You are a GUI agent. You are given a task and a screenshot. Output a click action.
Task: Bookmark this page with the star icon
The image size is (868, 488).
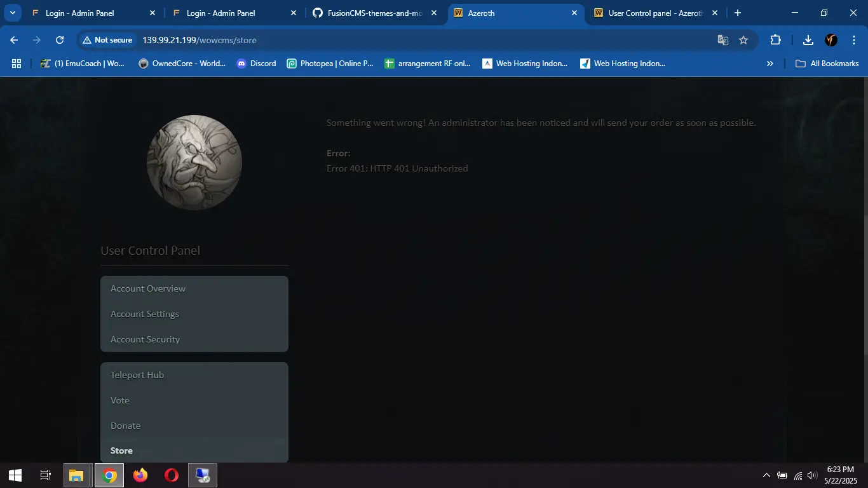click(743, 40)
